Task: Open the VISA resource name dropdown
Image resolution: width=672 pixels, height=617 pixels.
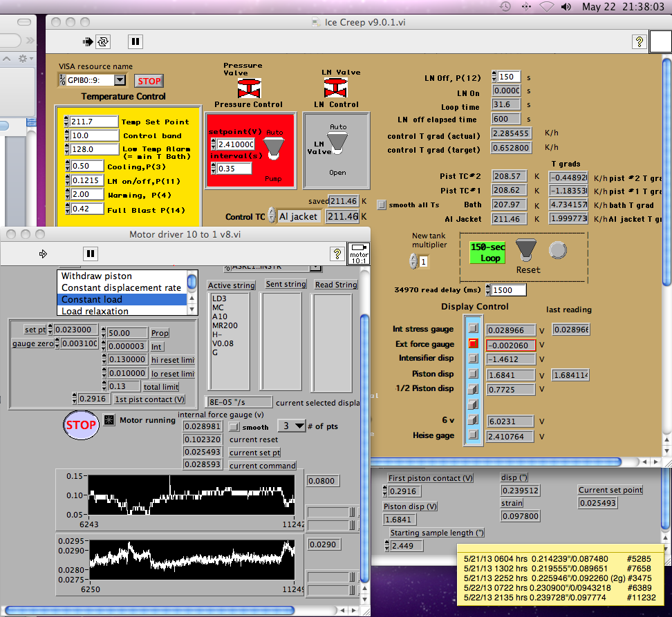Action: pyautogui.click(x=120, y=80)
